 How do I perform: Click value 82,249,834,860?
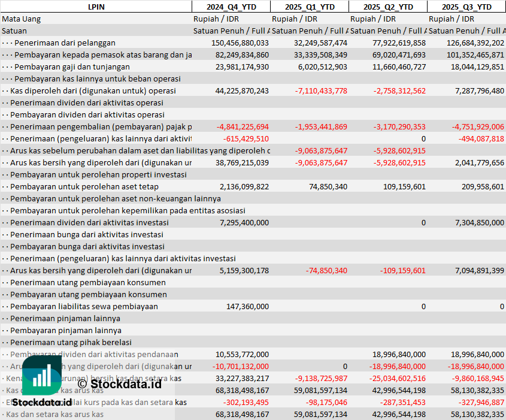242,55
